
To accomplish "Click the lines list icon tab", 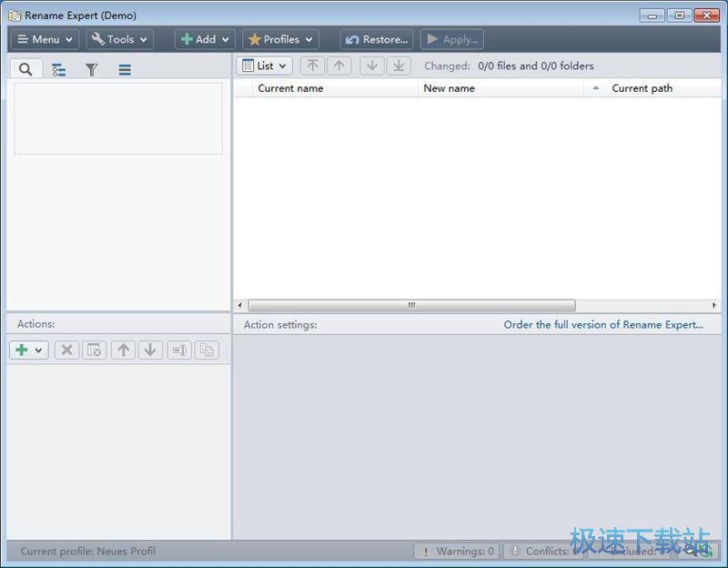I will (125, 69).
